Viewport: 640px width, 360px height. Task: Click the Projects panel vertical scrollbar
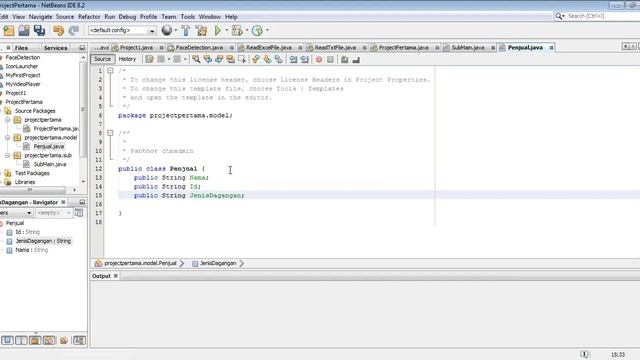point(83,109)
